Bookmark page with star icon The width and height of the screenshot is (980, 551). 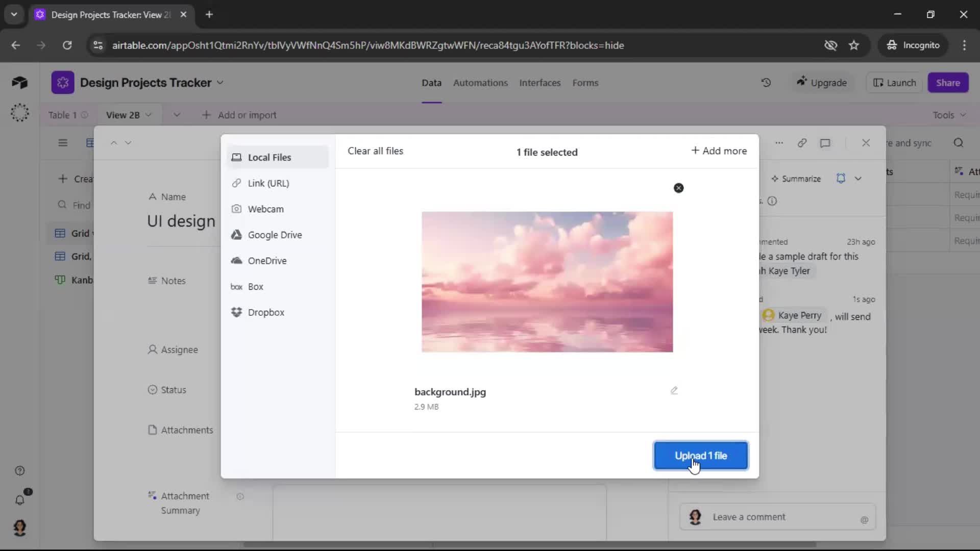pyautogui.click(x=854, y=45)
